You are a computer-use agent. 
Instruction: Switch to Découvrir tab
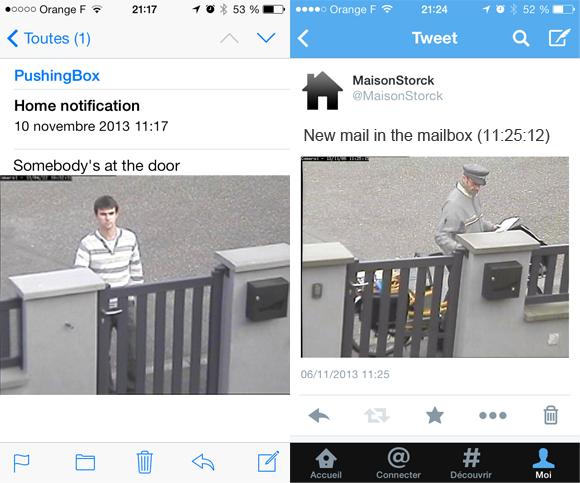[x=471, y=463]
